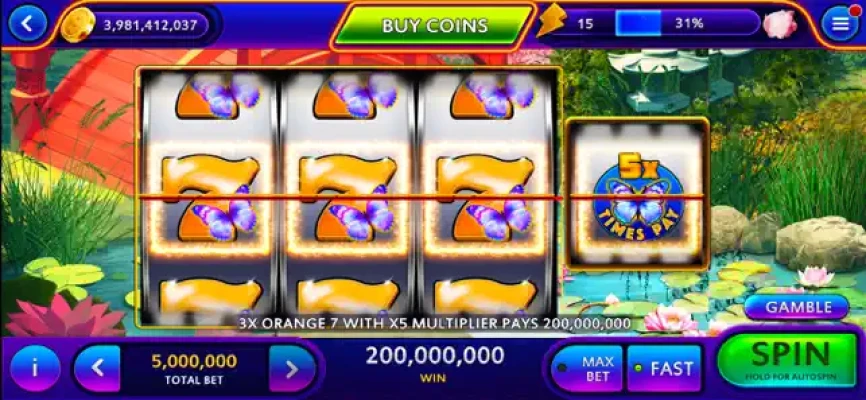Screen dimensions: 866x400
Task: Increase total bet with right arrow
Action: [293, 369]
